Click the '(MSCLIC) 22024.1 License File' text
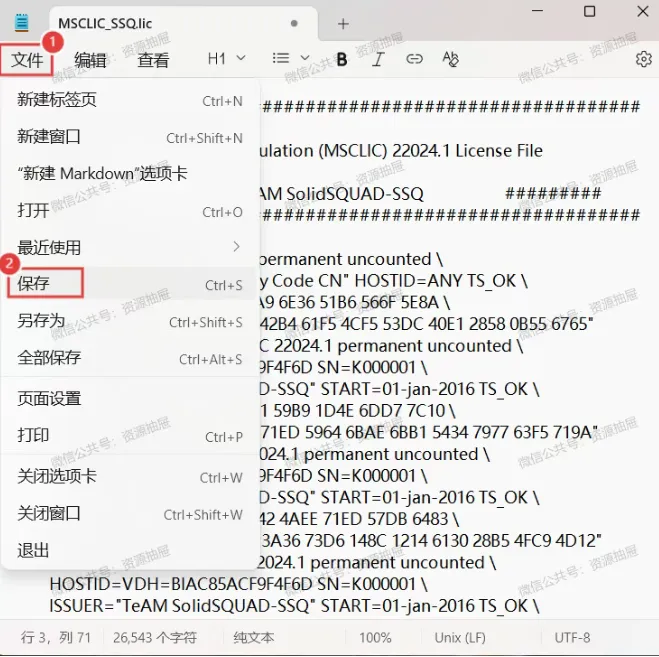The image size is (659, 657). pos(430,150)
